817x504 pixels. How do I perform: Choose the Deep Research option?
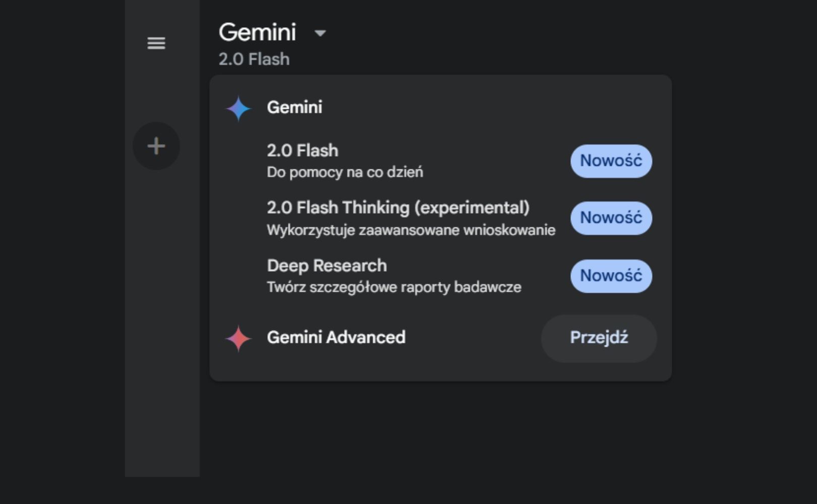point(440,276)
